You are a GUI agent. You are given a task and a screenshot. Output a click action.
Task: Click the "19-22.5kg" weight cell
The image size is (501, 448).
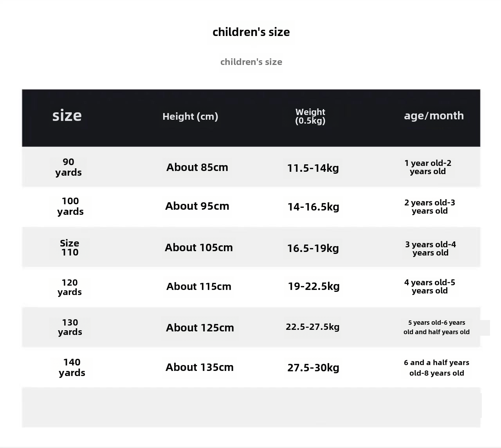pos(314,286)
